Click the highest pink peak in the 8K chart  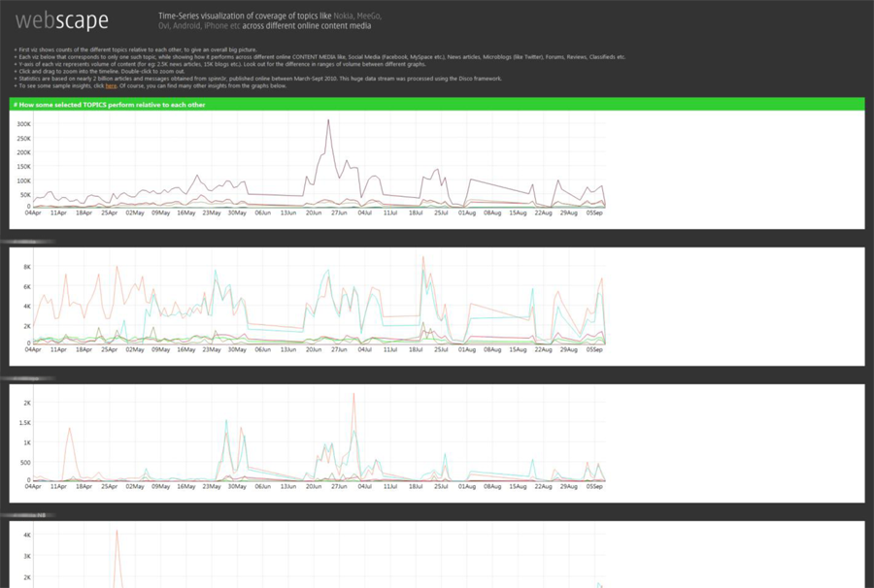pyautogui.click(x=423, y=257)
